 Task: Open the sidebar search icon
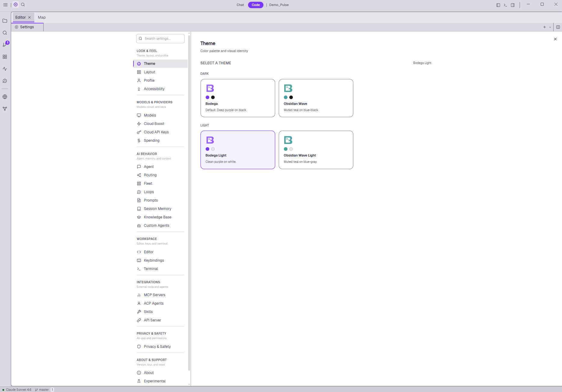(5, 33)
